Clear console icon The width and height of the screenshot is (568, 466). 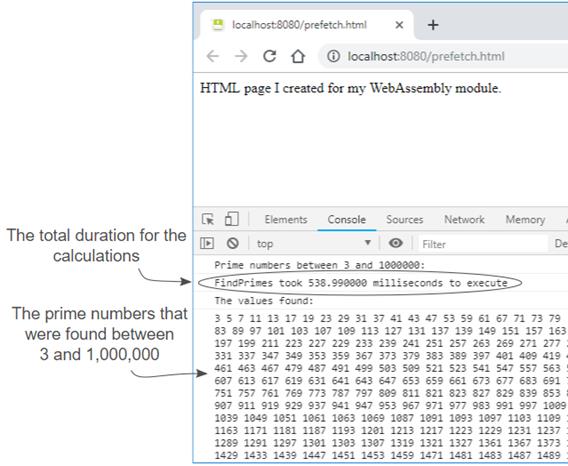[233, 243]
